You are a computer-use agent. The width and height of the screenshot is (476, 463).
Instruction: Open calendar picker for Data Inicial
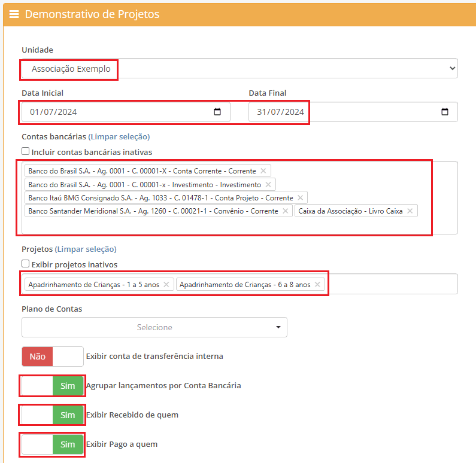[x=217, y=112]
